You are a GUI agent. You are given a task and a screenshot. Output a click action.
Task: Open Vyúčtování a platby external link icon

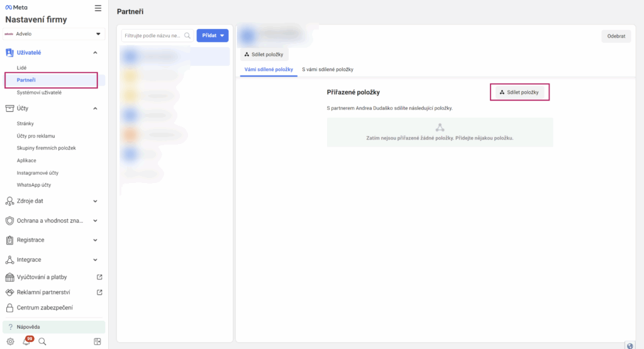[99, 277]
